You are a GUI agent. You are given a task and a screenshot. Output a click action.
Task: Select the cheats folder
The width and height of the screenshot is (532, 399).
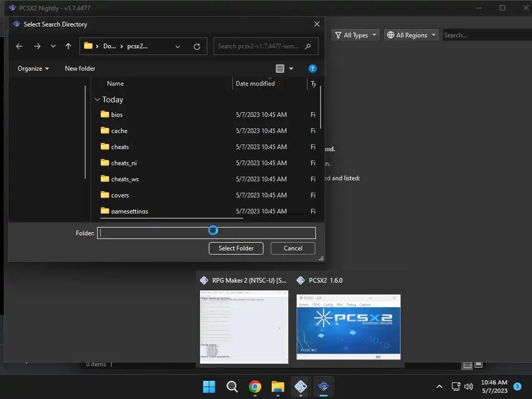115,147
